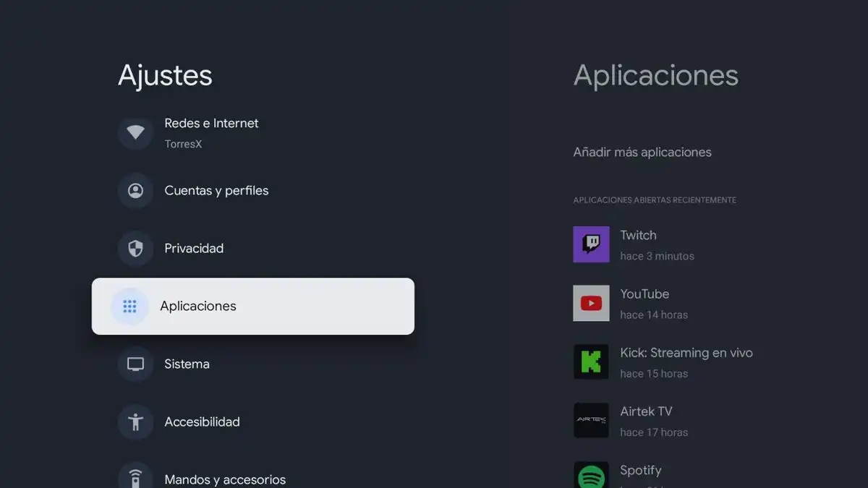Select the Cuentas y perfiles account icon
The image size is (868, 488).
[135, 191]
